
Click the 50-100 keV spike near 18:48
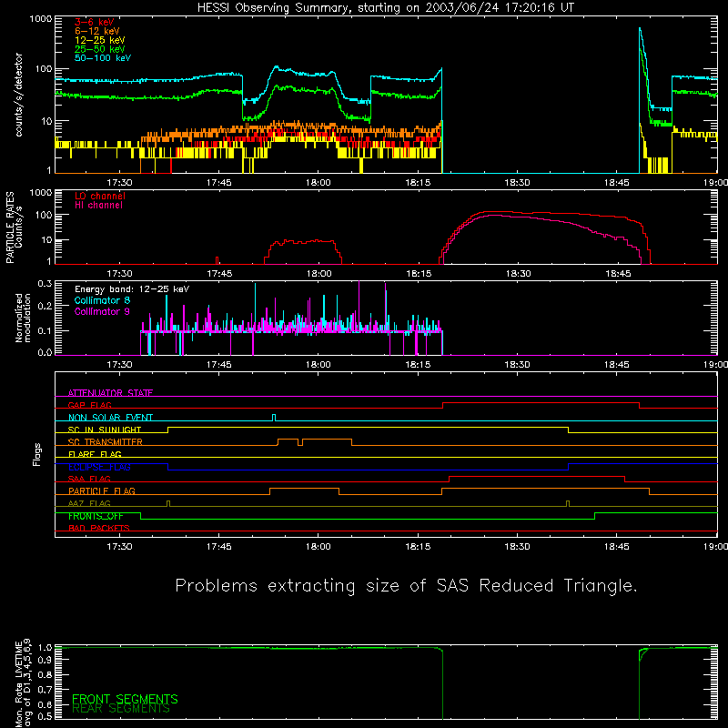click(641, 31)
